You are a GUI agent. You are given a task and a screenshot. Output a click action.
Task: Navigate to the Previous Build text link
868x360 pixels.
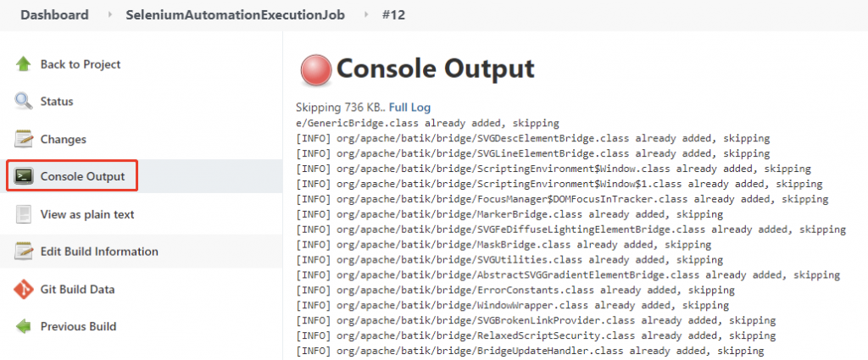point(78,326)
